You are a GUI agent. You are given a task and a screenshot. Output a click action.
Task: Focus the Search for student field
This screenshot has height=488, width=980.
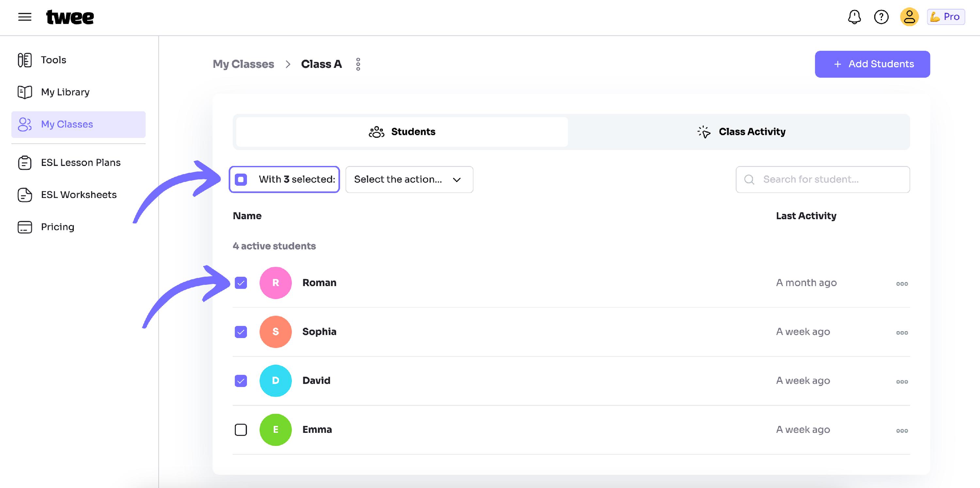coord(823,180)
